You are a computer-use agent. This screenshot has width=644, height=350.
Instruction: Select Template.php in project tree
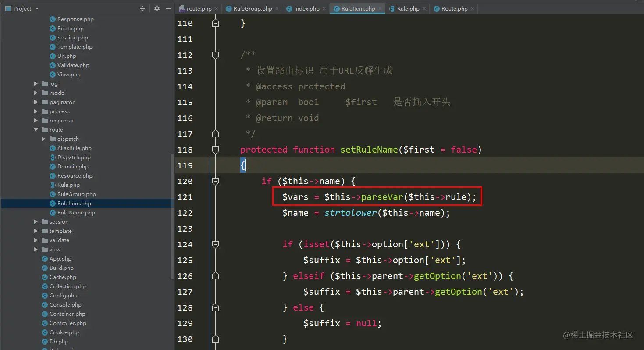(x=75, y=46)
